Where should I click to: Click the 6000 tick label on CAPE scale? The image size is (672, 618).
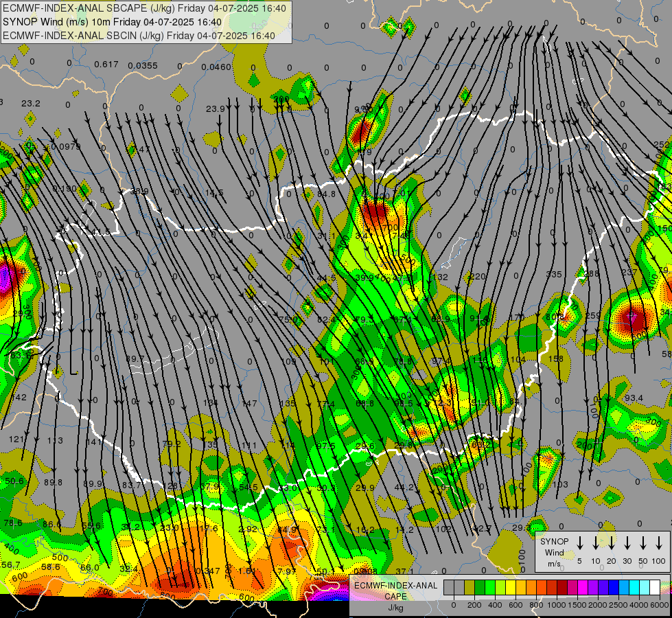tap(660, 605)
